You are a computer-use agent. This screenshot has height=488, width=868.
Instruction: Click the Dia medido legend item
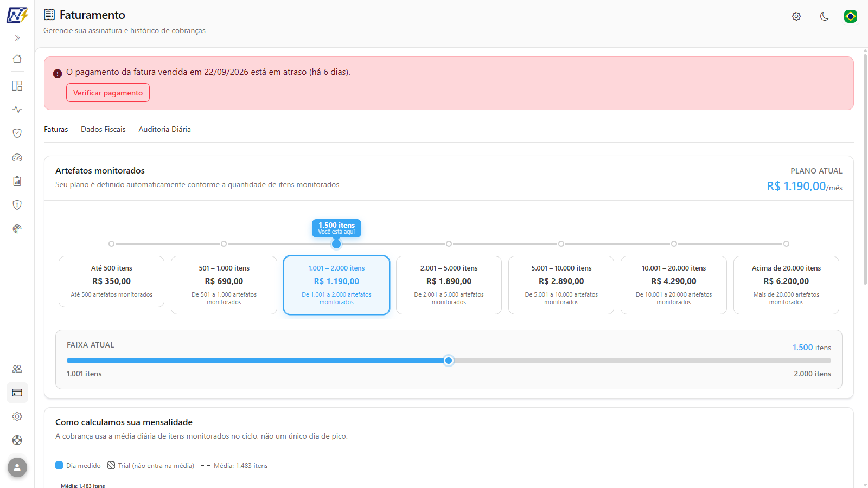tap(78, 466)
